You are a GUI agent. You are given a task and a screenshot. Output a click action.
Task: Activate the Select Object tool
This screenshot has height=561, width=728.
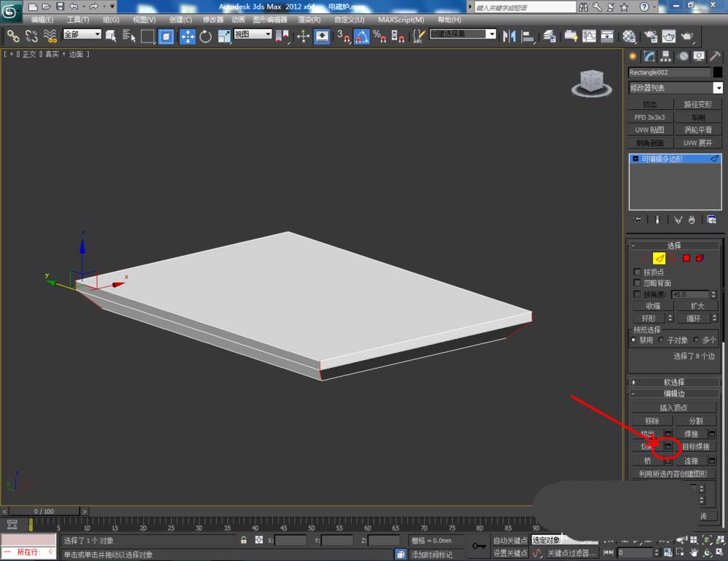click(x=111, y=36)
